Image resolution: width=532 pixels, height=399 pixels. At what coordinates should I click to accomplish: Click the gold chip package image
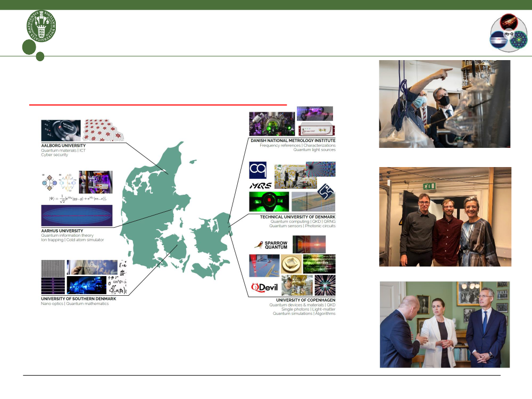292,264
